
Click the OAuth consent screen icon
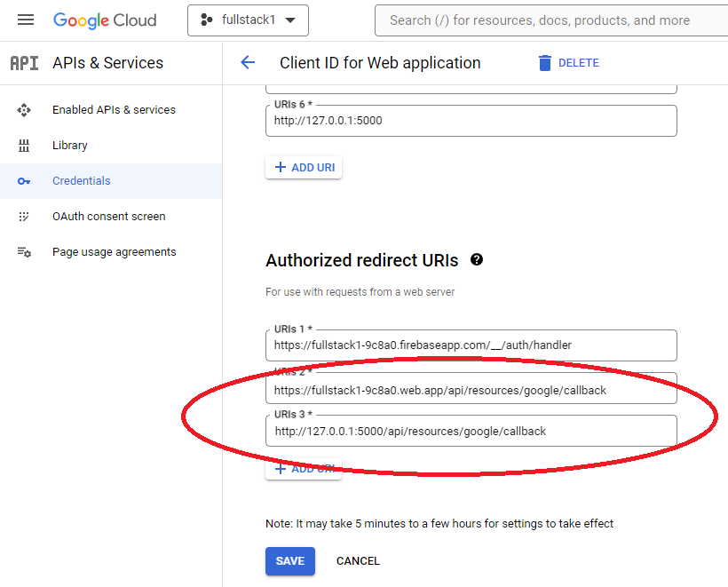coord(24,216)
